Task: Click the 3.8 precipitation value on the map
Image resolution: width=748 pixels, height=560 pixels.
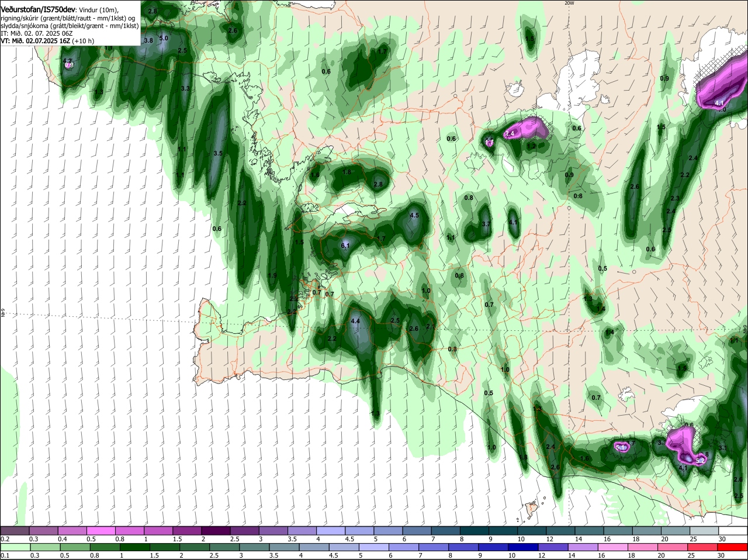Action: (148, 40)
